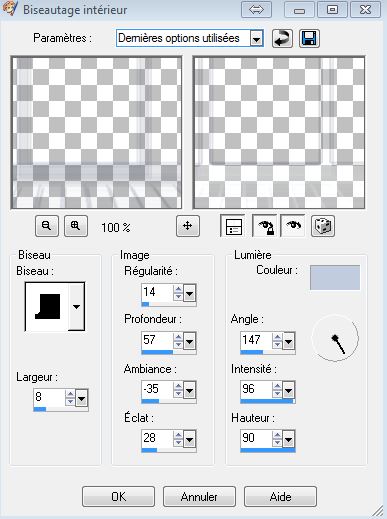
Task: Click the reset to default arrow icon
Action: click(282, 38)
